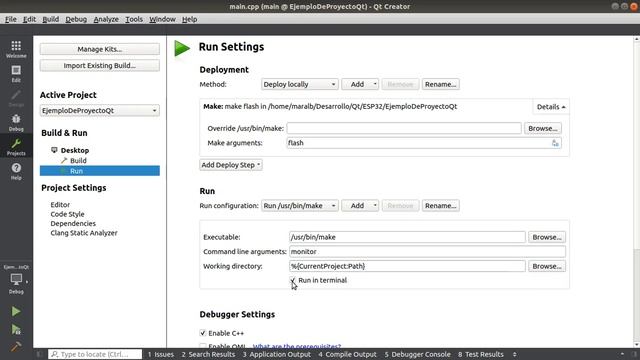Open Help mode in sidebar
Viewport: 640px width, 360px height.
16,171
